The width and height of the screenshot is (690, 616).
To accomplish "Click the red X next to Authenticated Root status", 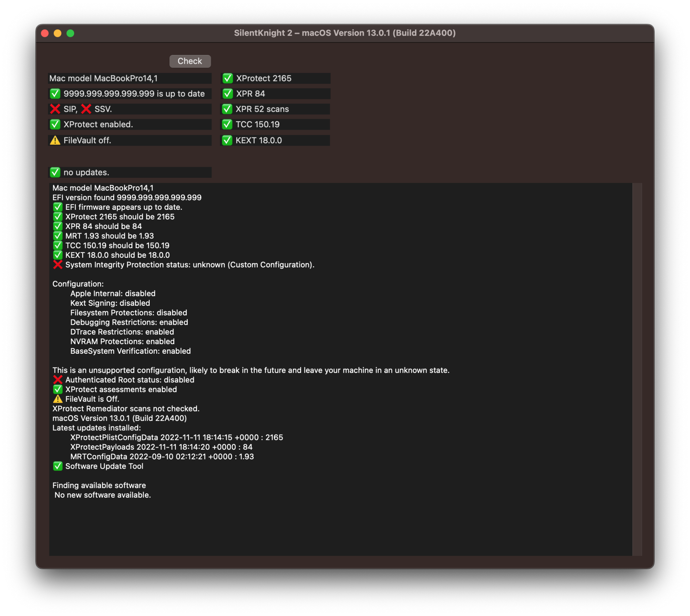I will pyautogui.click(x=58, y=380).
